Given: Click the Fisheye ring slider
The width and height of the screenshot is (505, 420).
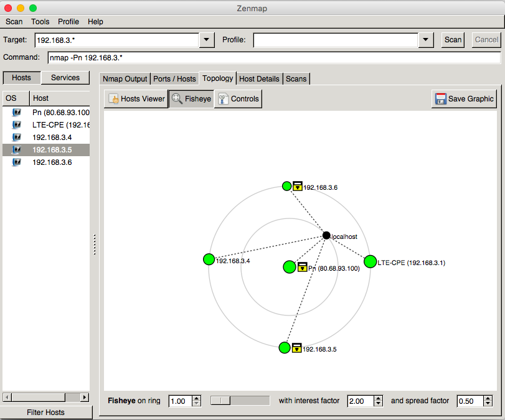Looking at the screenshot, I should tap(240, 401).
